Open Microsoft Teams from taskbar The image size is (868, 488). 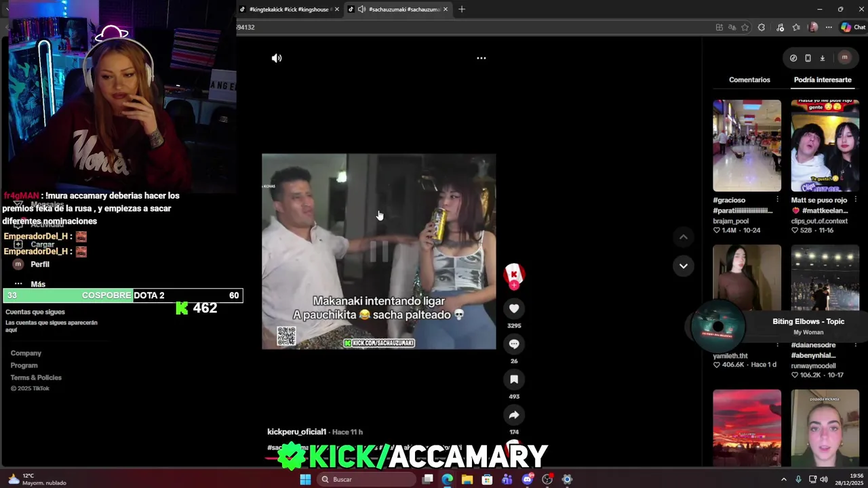click(507, 479)
